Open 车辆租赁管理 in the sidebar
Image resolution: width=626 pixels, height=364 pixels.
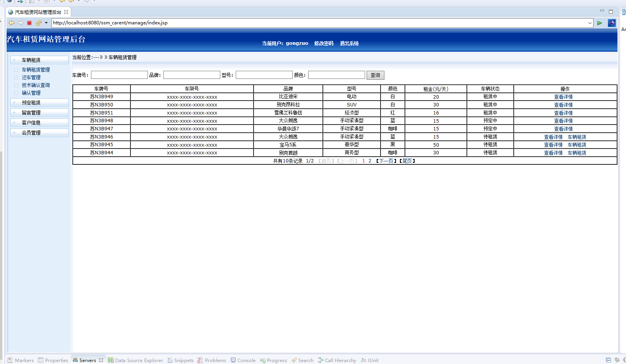pos(36,70)
